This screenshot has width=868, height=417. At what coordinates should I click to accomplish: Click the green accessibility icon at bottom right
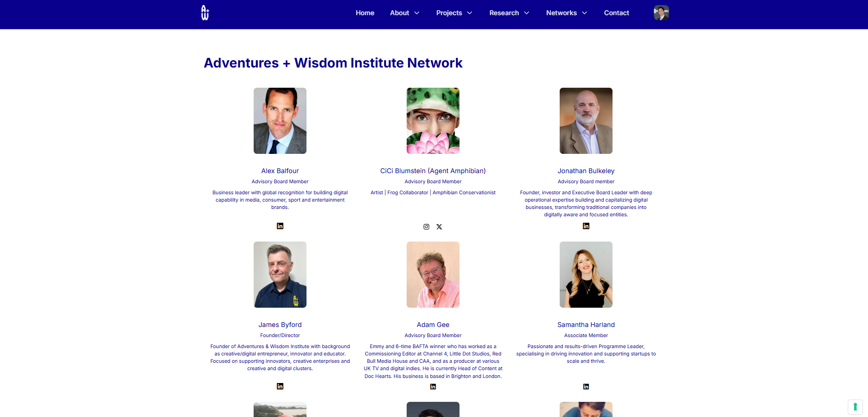click(x=855, y=407)
